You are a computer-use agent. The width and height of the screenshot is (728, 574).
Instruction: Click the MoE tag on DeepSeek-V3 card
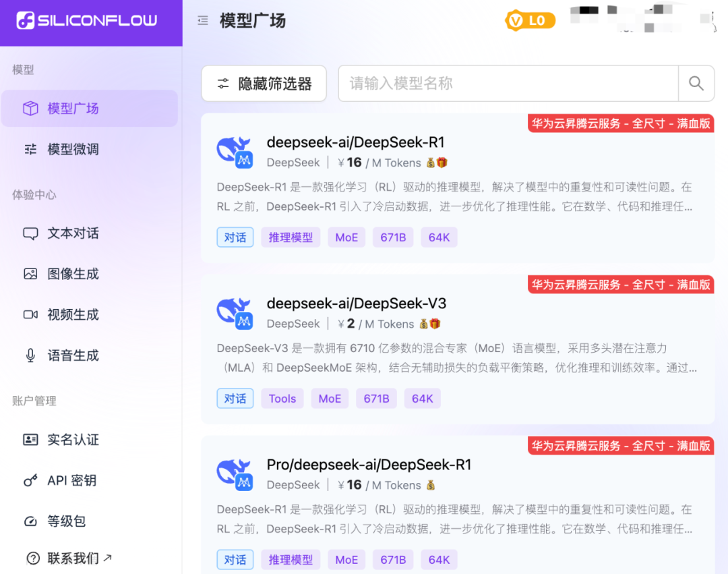(x=330, y=399)
